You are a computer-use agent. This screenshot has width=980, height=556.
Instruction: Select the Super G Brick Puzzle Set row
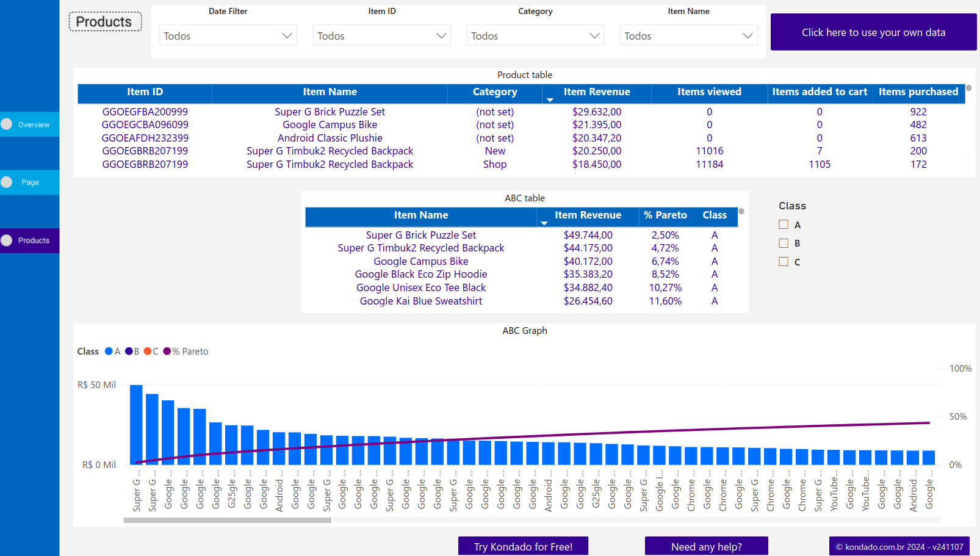pos(330,112)
